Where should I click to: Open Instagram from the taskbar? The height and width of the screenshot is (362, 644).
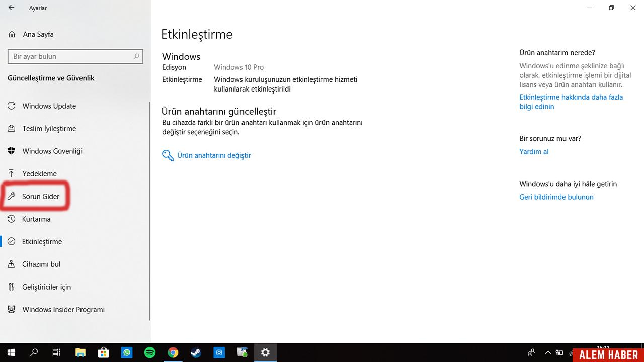point(219,352)
